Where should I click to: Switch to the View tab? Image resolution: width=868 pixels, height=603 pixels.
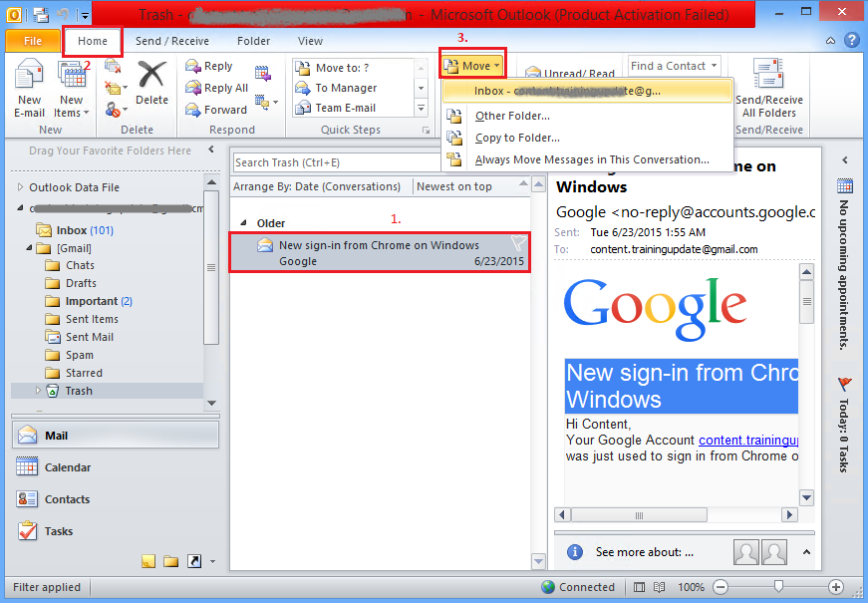[x=310, y=41]
